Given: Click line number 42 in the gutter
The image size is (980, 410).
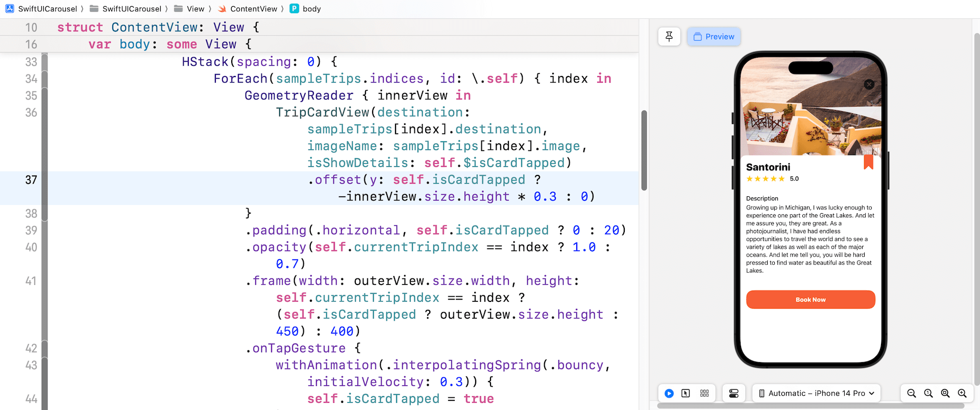Looking at the screenshot, I should coord(31,348).
